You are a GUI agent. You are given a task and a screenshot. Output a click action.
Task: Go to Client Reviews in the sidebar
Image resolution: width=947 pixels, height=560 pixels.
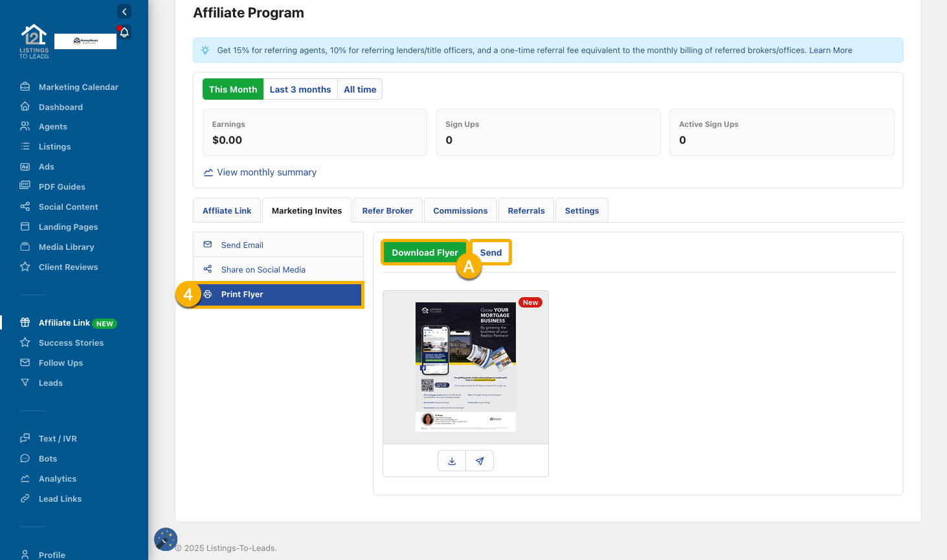pos(68,267)
